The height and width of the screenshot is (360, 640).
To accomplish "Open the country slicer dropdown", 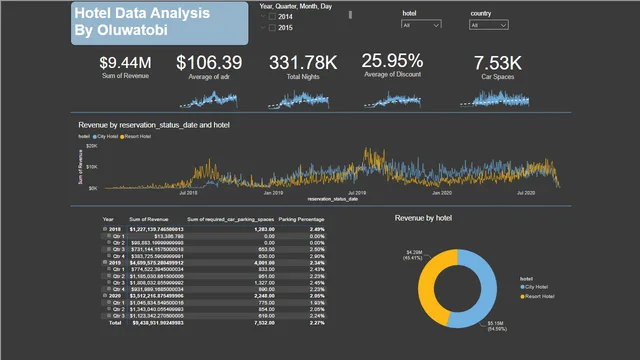I will pos(489,25).
